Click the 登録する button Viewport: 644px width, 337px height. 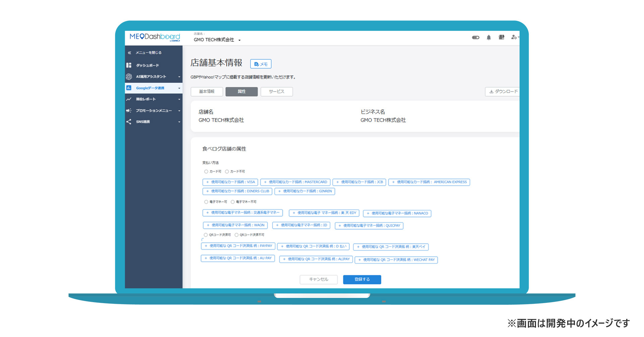pyautogui.click(x=362, y=279)
